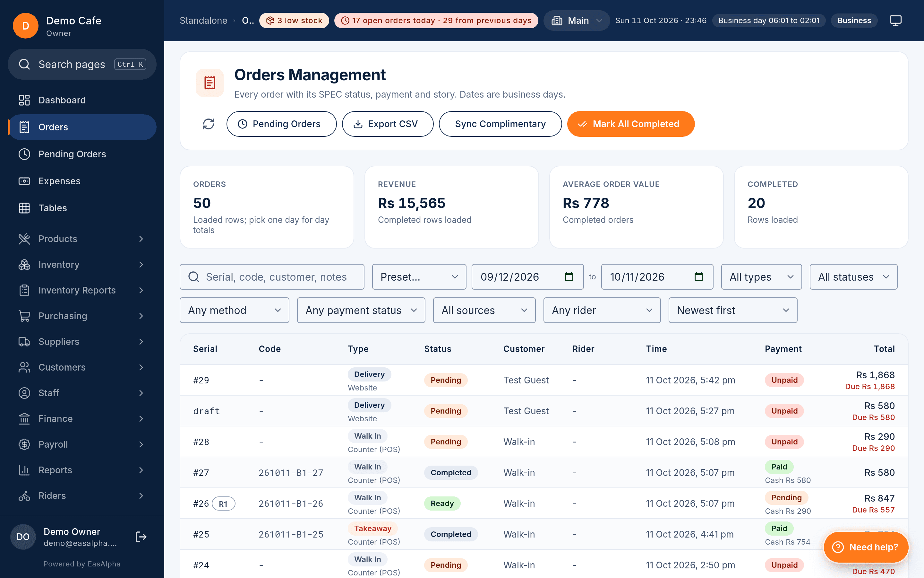
Task: Click the Dashboard grid icon
Action: [24, 100]
